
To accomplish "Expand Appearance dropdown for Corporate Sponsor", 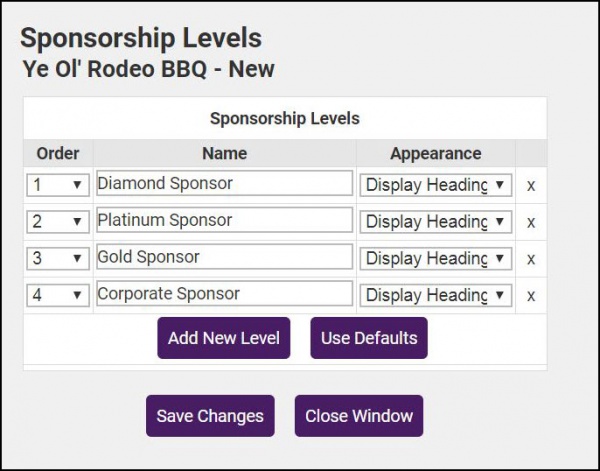I will click(x=435, y=295).
